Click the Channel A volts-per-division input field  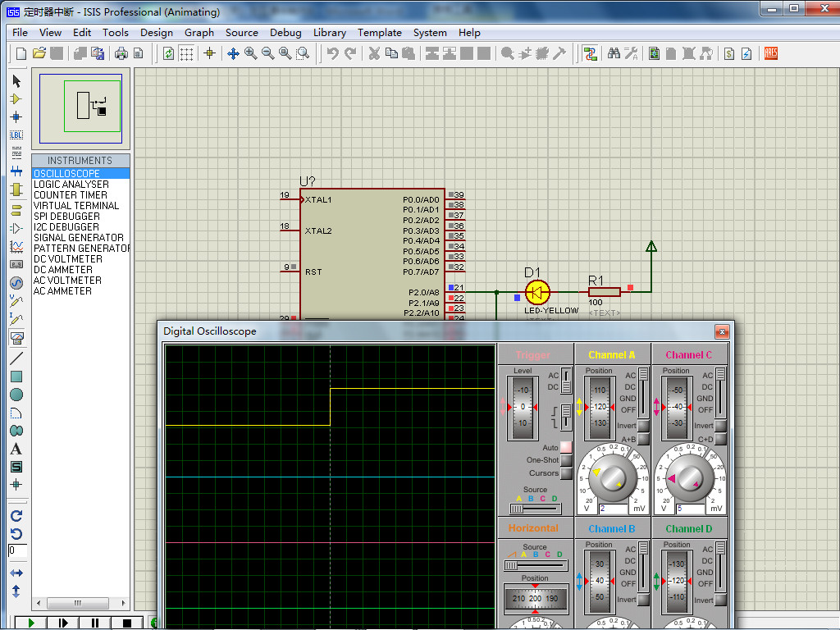coord(613,509)
